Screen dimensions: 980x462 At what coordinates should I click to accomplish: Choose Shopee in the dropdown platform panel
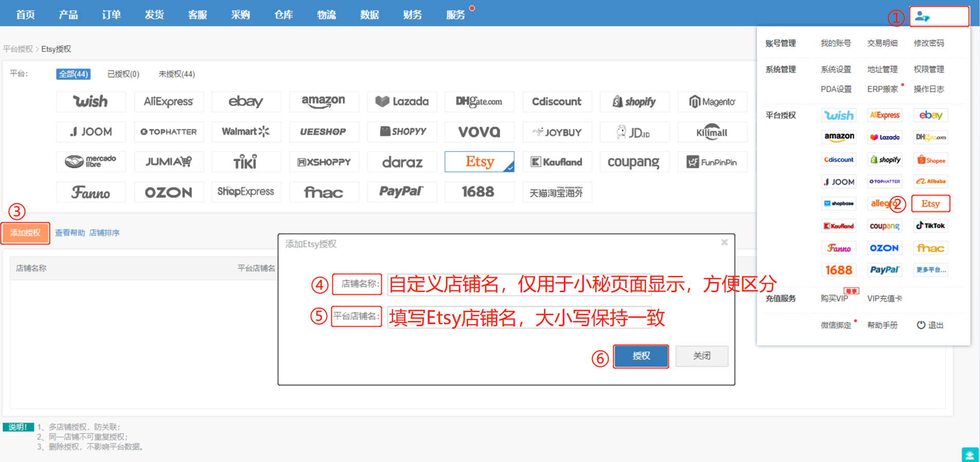[931, 160]
